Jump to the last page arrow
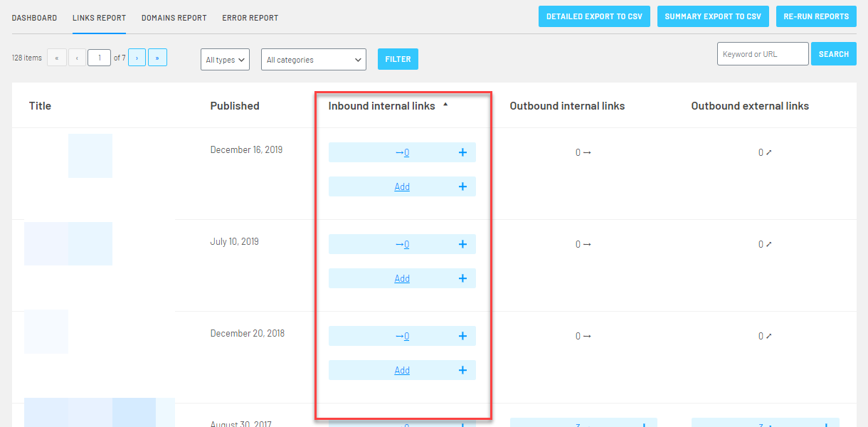 [x=157, y=58]
